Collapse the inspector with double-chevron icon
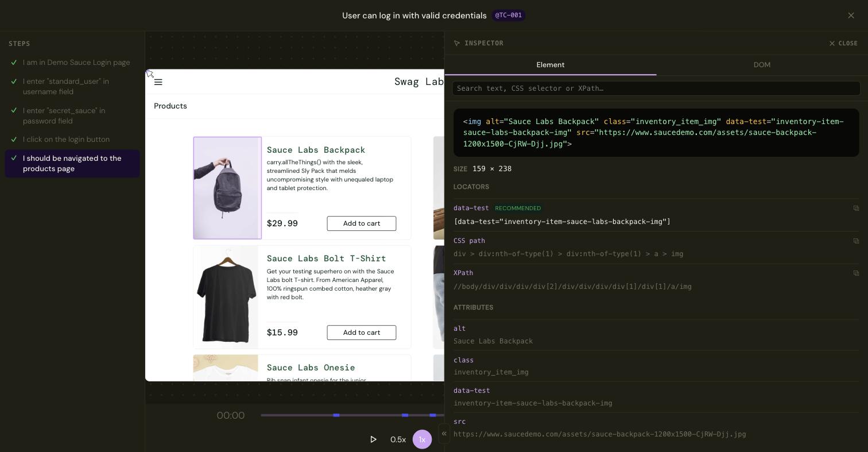 444,434
